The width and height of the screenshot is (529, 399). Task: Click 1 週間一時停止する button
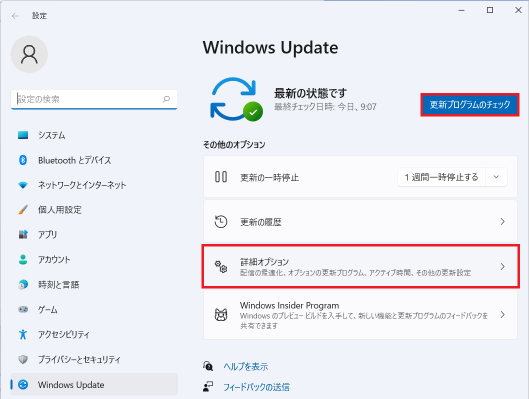tap(442, 177)
